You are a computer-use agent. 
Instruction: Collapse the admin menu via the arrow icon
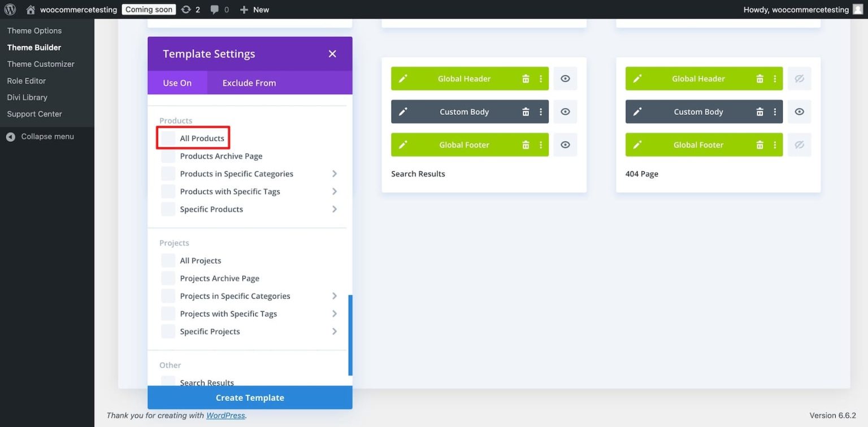point(11,136)
